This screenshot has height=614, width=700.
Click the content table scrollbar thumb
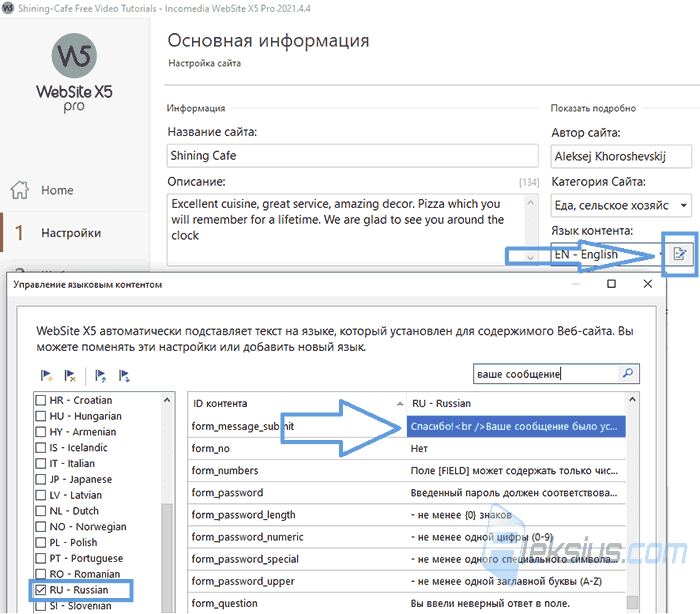click(632, 602)
